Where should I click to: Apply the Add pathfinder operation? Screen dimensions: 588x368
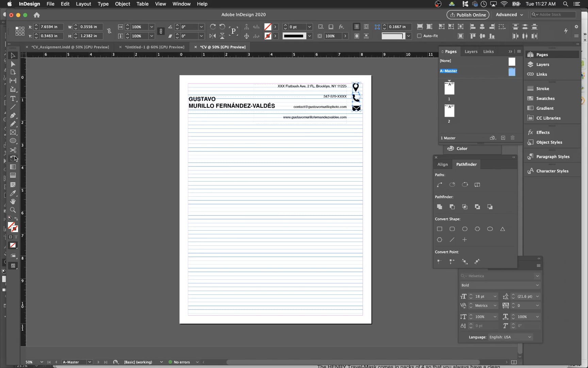440,207
